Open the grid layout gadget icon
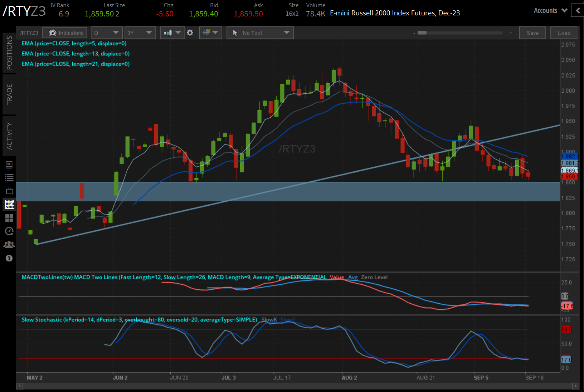The width and height of the screenshot is (584, 392). point(9,218)
